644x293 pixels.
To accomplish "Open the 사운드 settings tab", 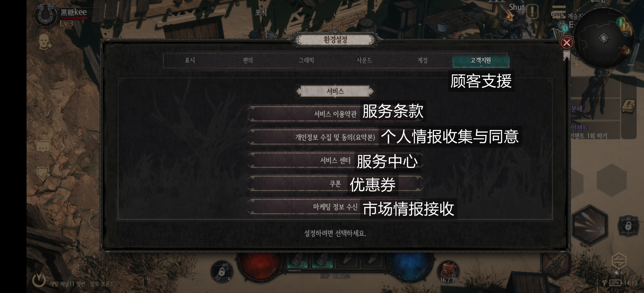I will click(x=364, y=60).
